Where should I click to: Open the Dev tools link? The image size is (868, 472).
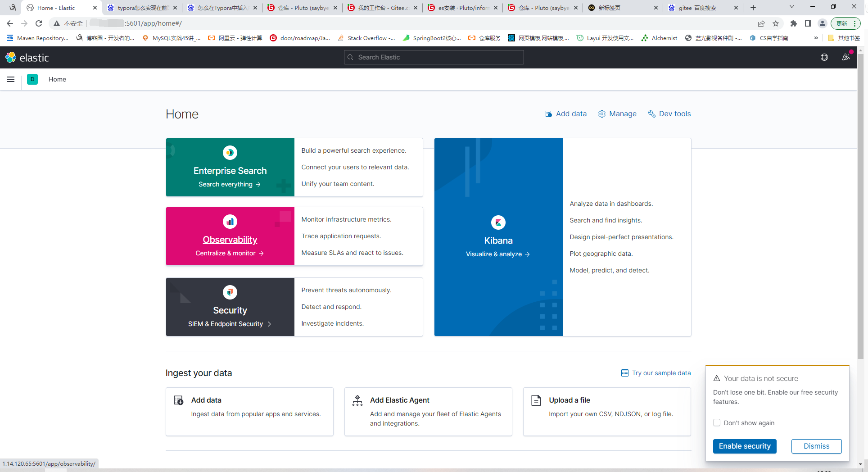(669, 113)
